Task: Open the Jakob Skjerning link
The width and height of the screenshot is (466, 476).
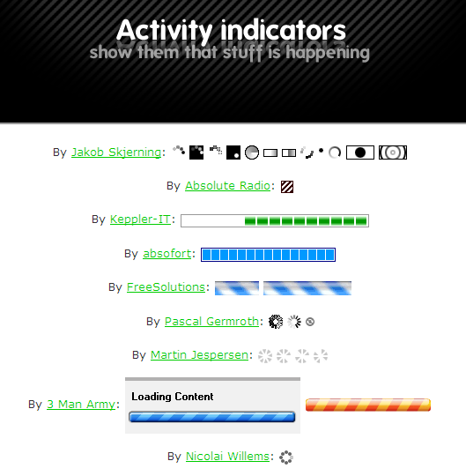Action: pos(116,152)
